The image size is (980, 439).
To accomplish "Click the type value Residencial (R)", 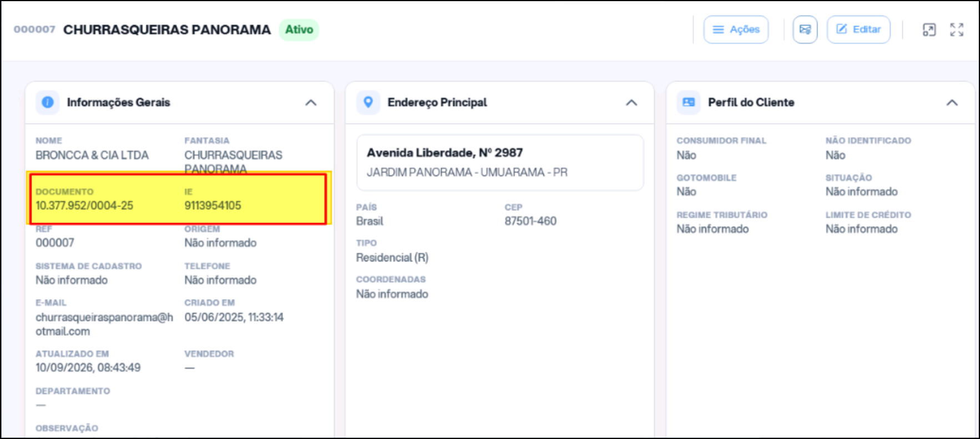I will click(392, 258).
